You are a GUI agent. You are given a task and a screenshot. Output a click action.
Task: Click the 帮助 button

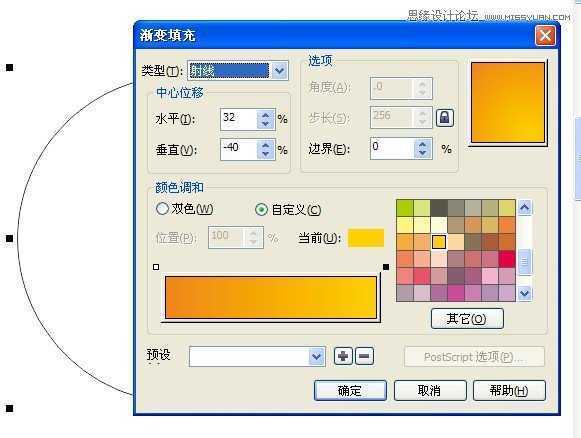point(509,390)
